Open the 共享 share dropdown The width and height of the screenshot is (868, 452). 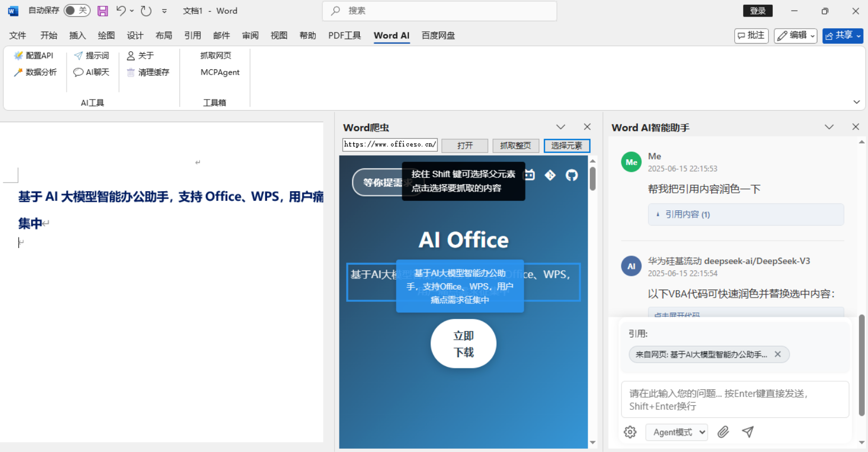coord(842,36)
